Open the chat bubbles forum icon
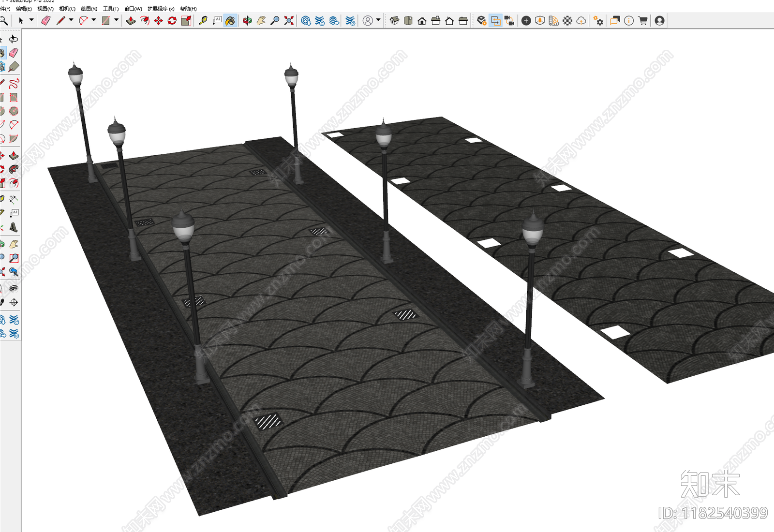 click(615, 20)
